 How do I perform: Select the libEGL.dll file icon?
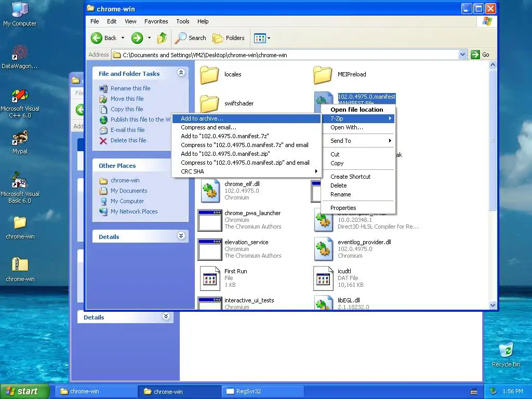pos(323,302)
